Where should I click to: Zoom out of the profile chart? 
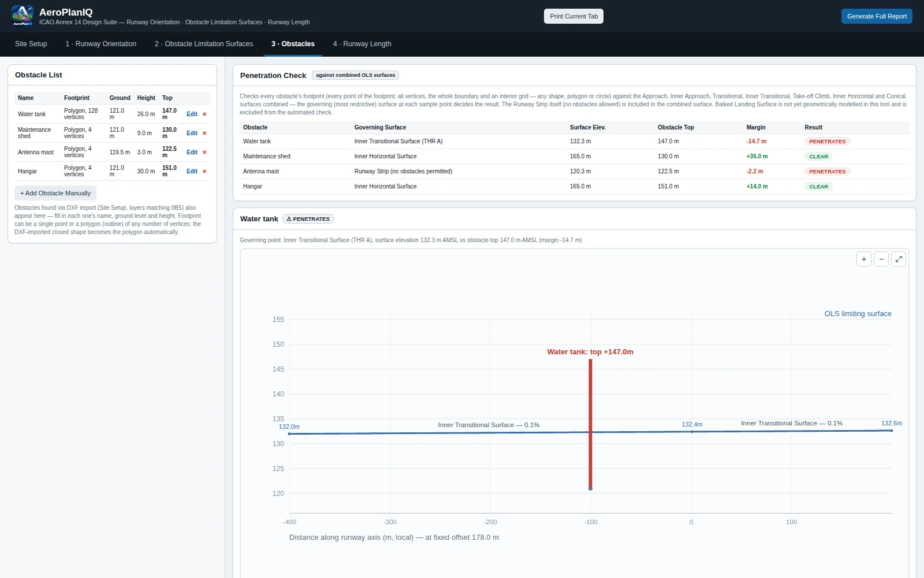tap(881, 260)
